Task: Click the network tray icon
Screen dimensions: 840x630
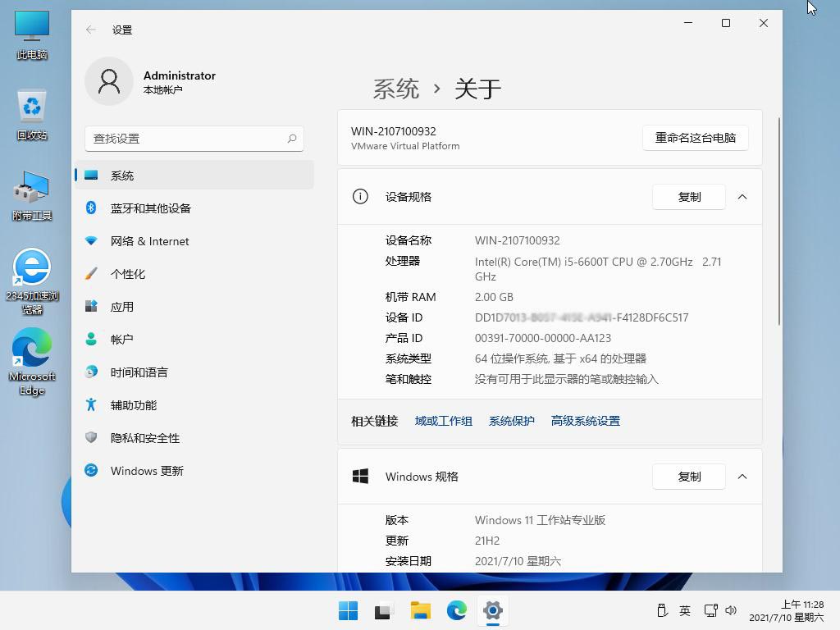Action: tap(711, 610)
